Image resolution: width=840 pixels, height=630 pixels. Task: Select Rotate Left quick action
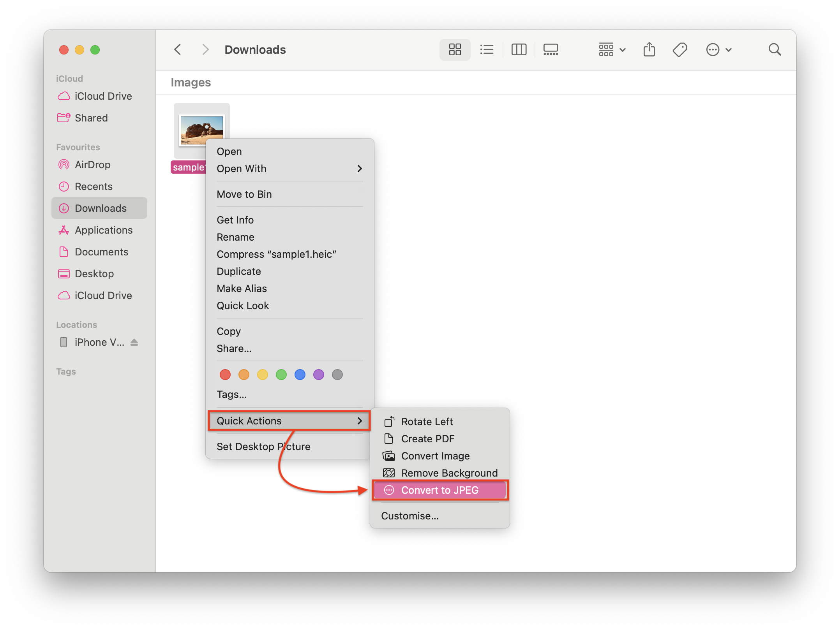440,422
